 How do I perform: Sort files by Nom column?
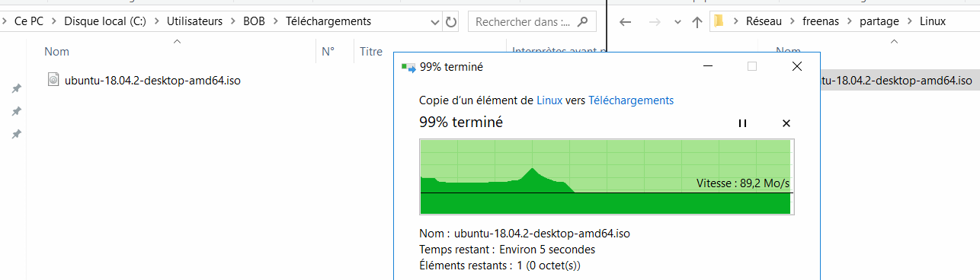(x=56, y=52)
